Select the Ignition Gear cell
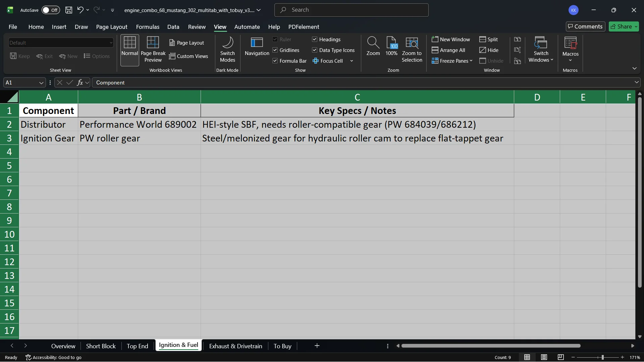The width and height of the screenshot is (644, 362). click(48, 138)
